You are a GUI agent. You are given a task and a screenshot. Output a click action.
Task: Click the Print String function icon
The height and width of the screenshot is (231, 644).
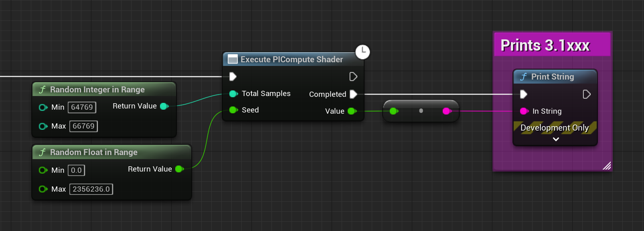click(x=524, y=77)
